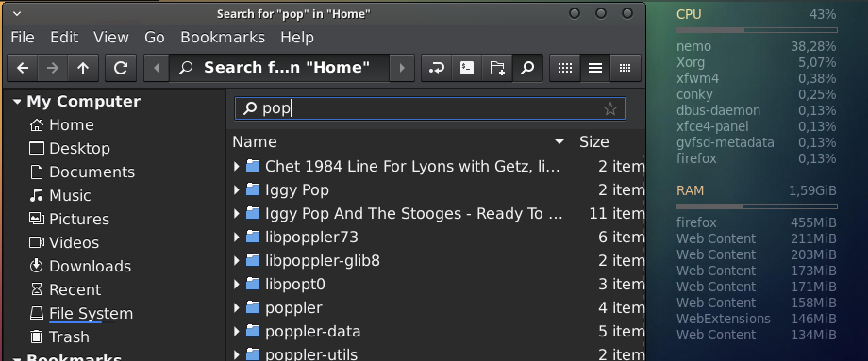Reload the current search results

pyautogui.click(x=121, y=68)
